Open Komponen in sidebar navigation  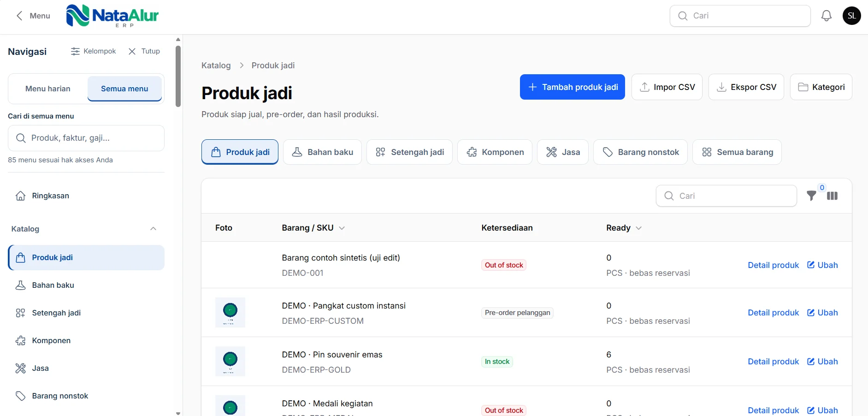(86, 340)
